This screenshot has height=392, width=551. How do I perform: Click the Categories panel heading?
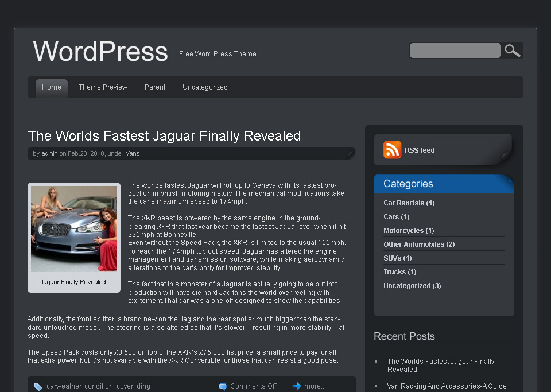pyautogui.click(x=408, y=184)
